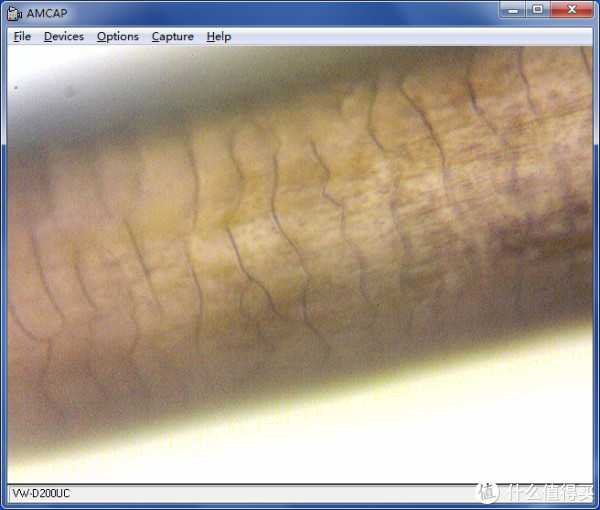Viewport: 600px width, 510px height.
Task: Click the AMCAP title bar text
Action: click(x=47, y=13)
